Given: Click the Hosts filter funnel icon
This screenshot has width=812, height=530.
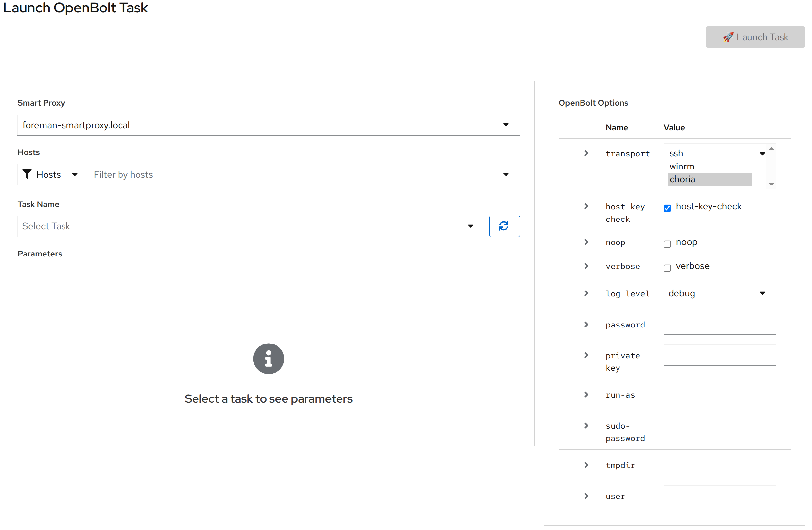Looking at the screenshot, I should [x=27, y=174].
